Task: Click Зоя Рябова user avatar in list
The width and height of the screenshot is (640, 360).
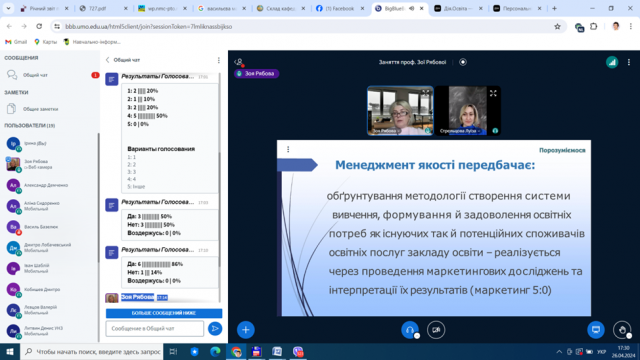Action: pyautogui.click(x=13, y=164)
